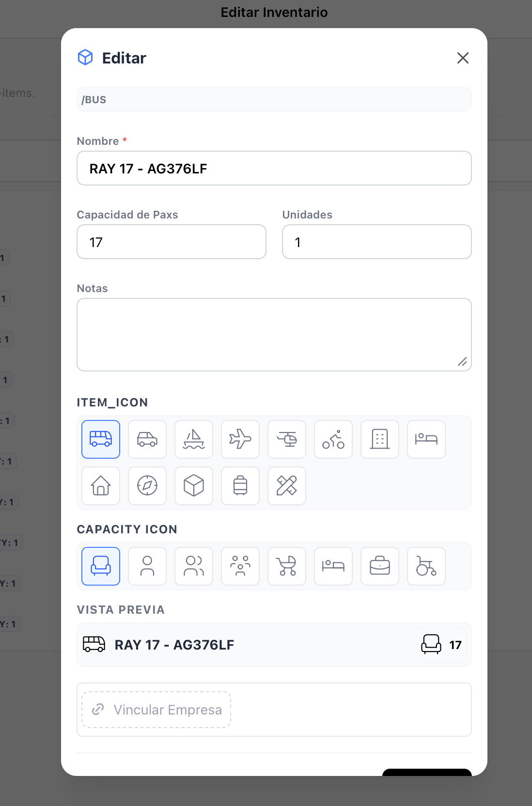
Task: Pick the airplane item icon
Action: [240, 439]
